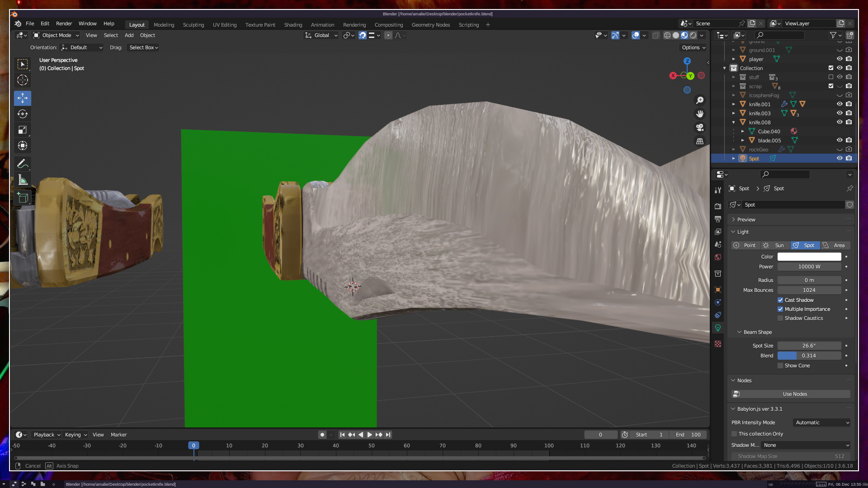The image size is (868, 488).
Task: Enable the Show Cone checkbox
Action: tap(780, 366)
